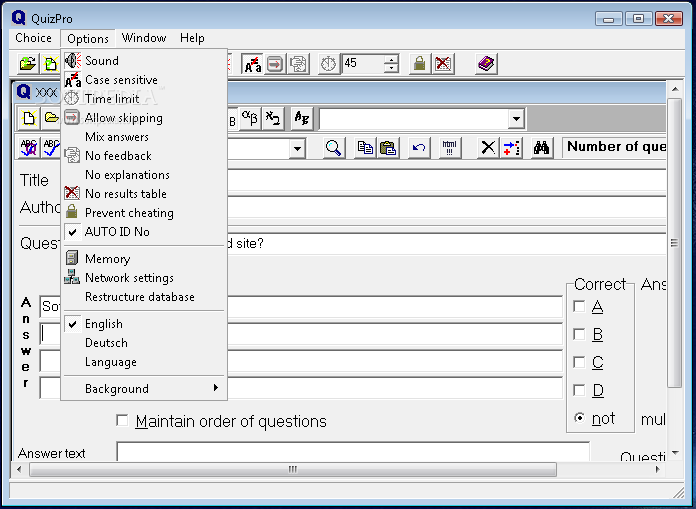Click the html export icon

click(450, 147)
